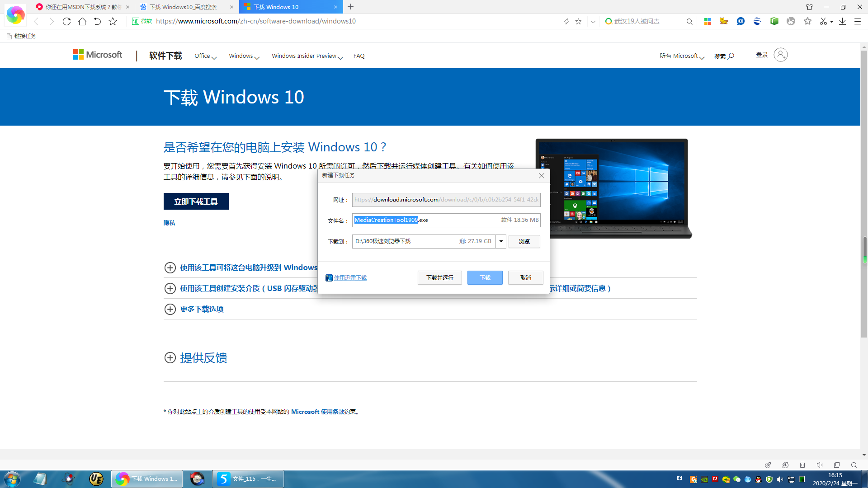Expand the Windows menu
Viewport: 868px width, 488px height.
pos(244,56)
